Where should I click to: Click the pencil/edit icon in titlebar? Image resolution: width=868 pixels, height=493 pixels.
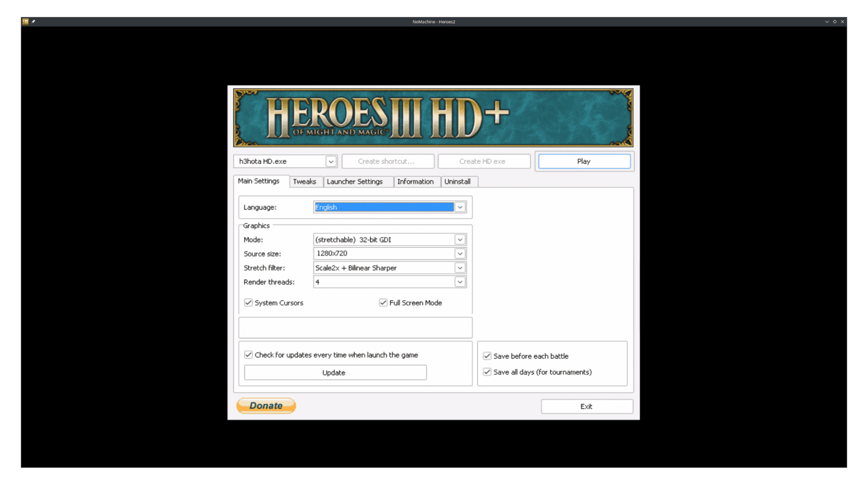[x=33, y=21]
